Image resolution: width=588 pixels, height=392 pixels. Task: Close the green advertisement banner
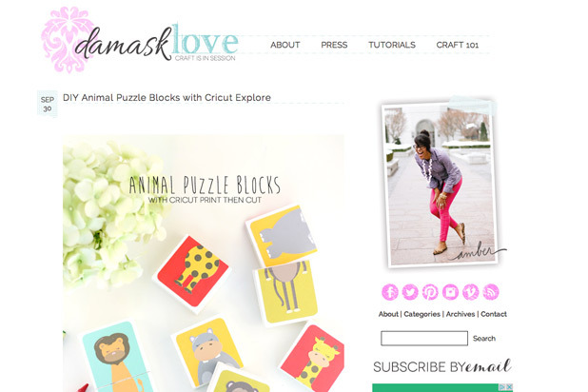pyautogui.click(x=510, y=387)
